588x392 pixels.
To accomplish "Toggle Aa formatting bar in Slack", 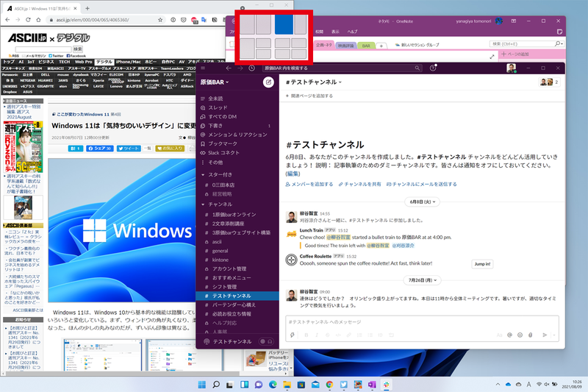I will point(499,335).
